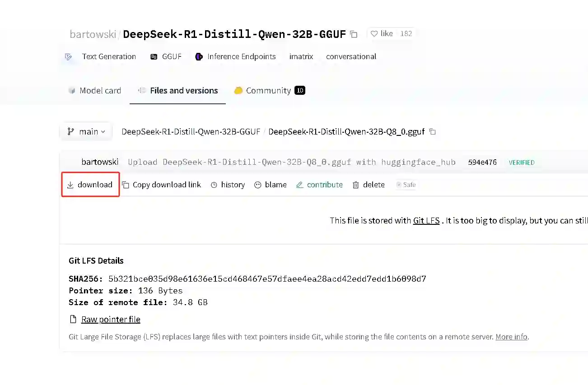Click the git branch icon
This screenshot has width=588, height=385.
(x=70, y=131)
